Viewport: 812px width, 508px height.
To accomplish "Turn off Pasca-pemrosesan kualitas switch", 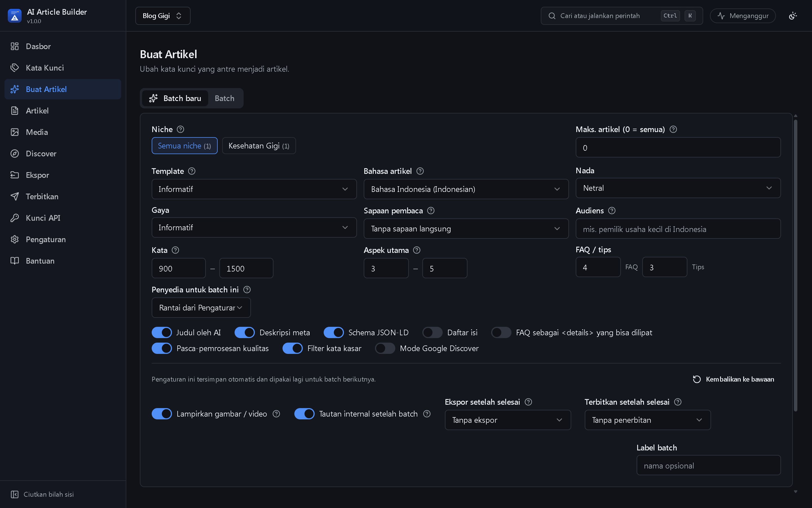I will (x=162, y=348).
